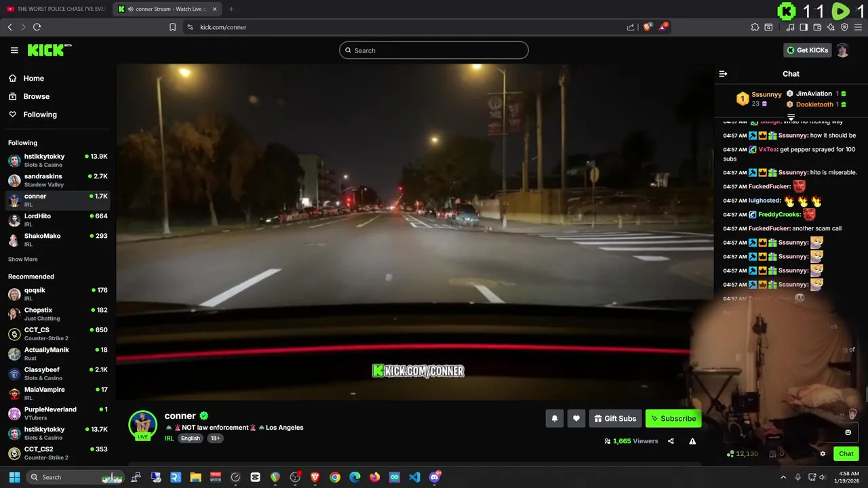This screenshot has width=868, height=488.
Task: Open the Leo AI sparkle icon
Action: coord(831,27)
